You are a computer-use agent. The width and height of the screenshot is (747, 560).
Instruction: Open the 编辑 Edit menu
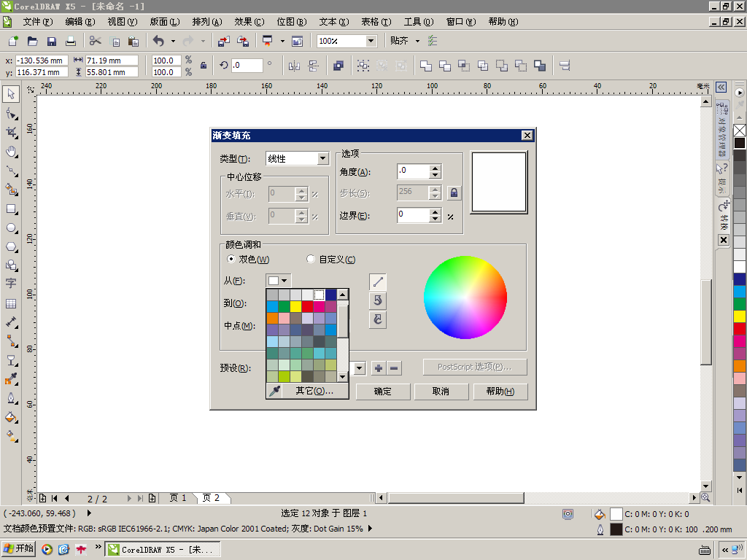click(80, 22)
